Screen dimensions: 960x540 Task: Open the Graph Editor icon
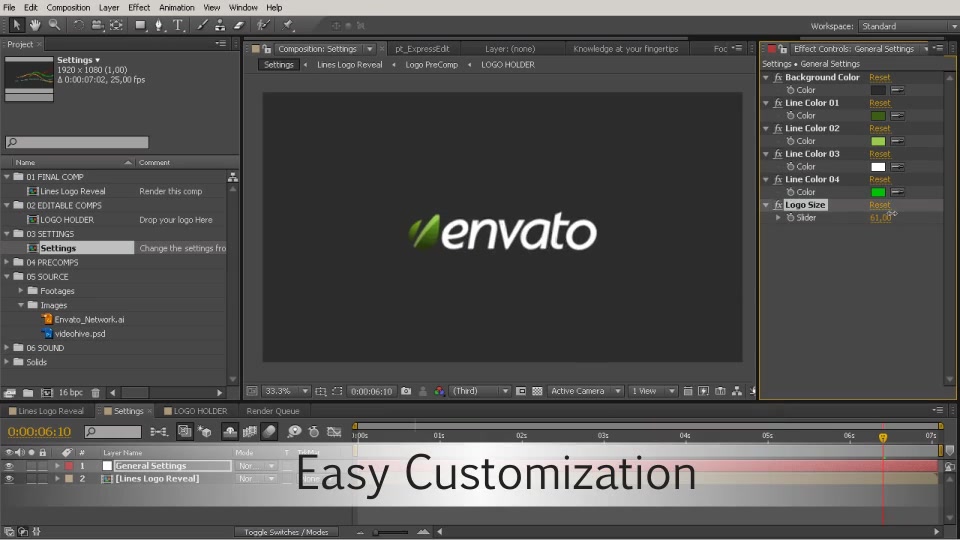click(334, 432)
